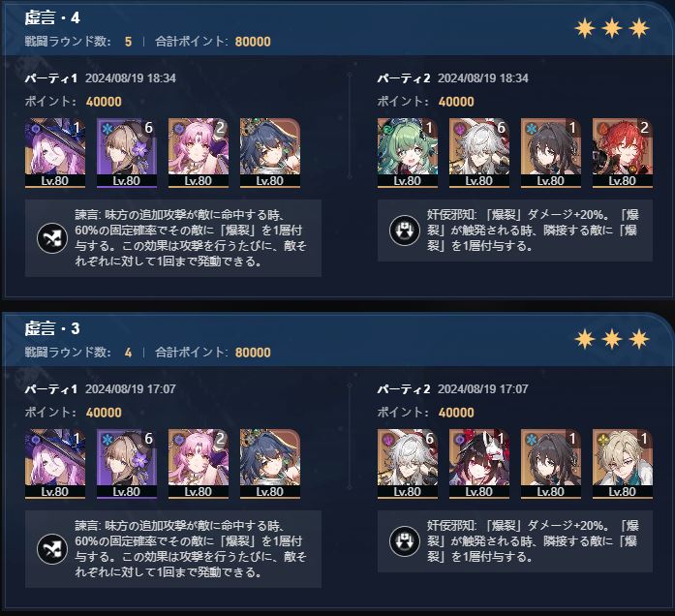Click the 奸佞邪知 buff icon in 虚言・3

(404, 541)
